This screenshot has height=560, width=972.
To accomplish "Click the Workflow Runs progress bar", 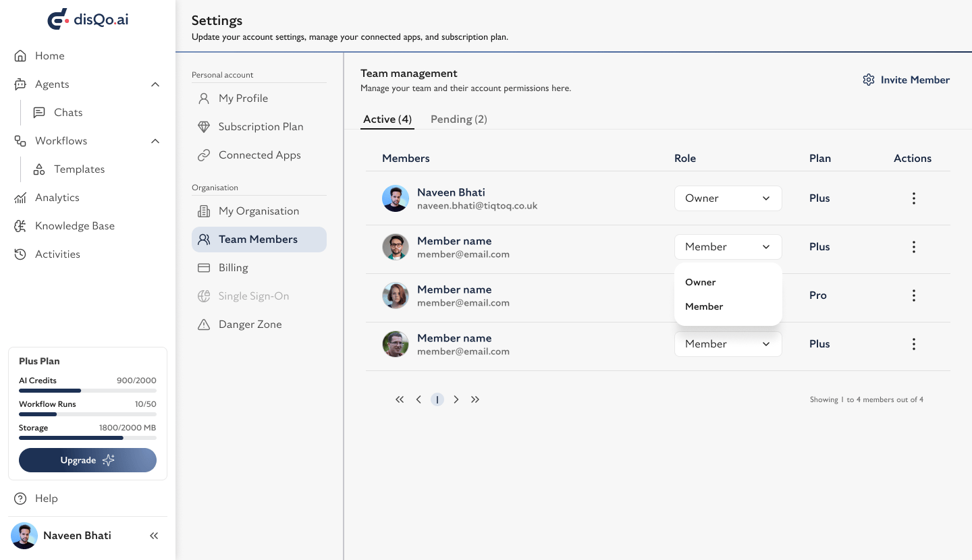I will [x=88, y=414].
